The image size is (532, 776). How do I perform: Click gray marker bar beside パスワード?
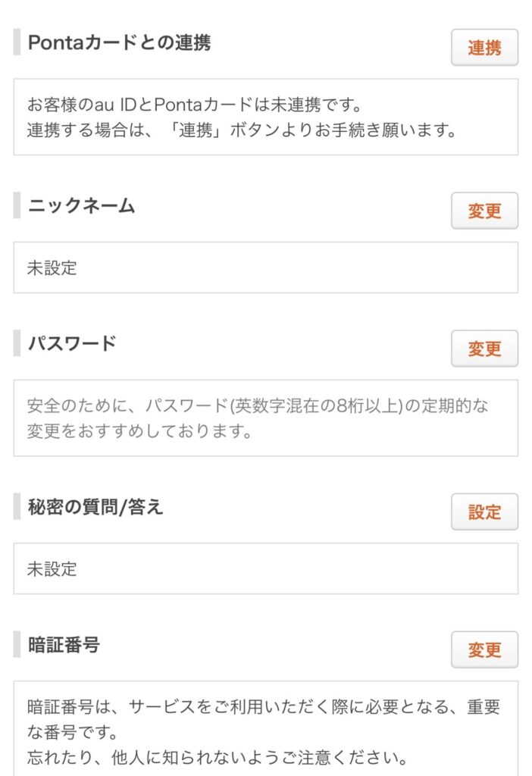pyautogui.click(x=17, y=343)
